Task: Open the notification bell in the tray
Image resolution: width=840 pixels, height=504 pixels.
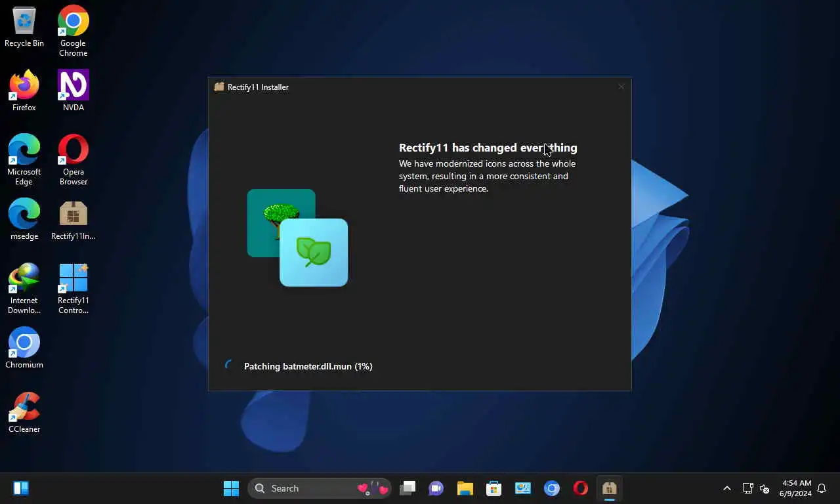Action: [822, 488]
